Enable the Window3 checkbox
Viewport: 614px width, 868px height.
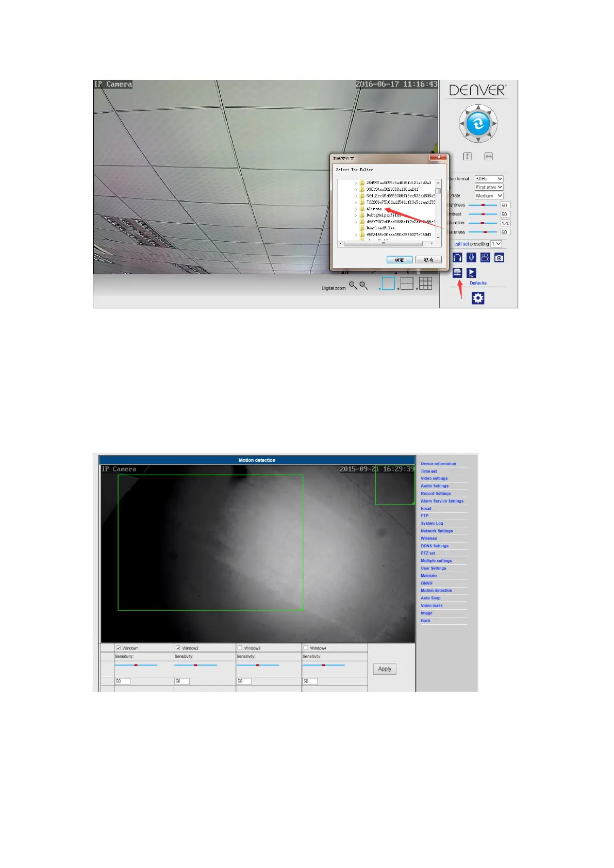click(x=240, y=648)
